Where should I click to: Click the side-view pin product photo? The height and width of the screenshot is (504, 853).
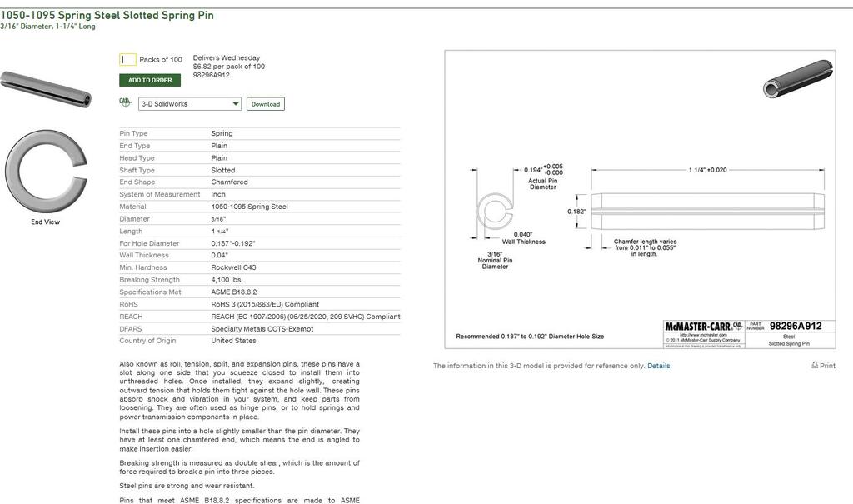[x=46, y=89]
